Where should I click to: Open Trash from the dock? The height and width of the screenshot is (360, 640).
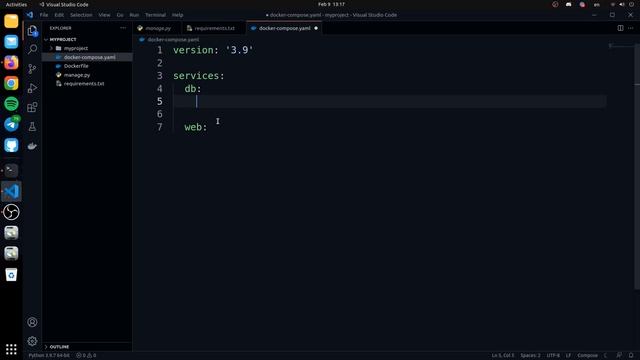click(11, 275)
